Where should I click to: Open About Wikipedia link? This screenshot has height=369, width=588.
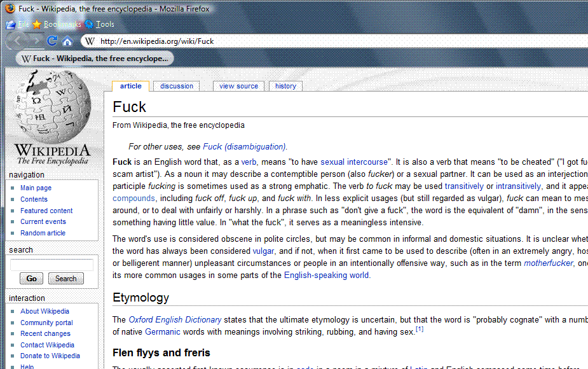pos(44,311)
